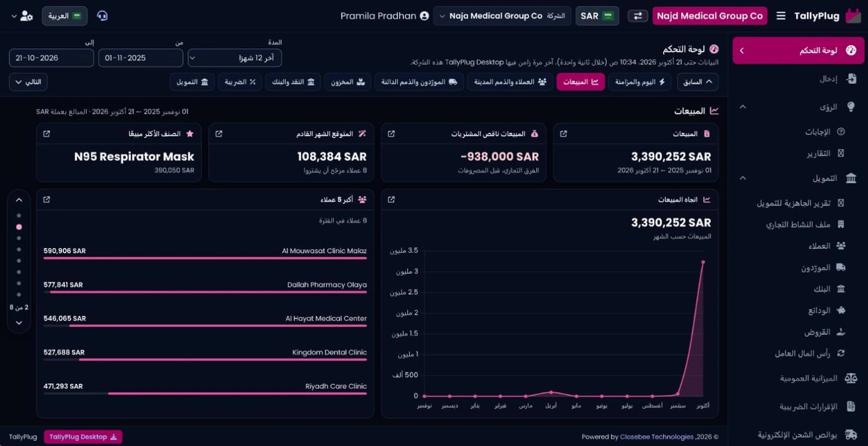The height and width of the screenshot is (446, 868).
Task: Expand the Top 5 customers popout icon
Action: click(46, 199)
